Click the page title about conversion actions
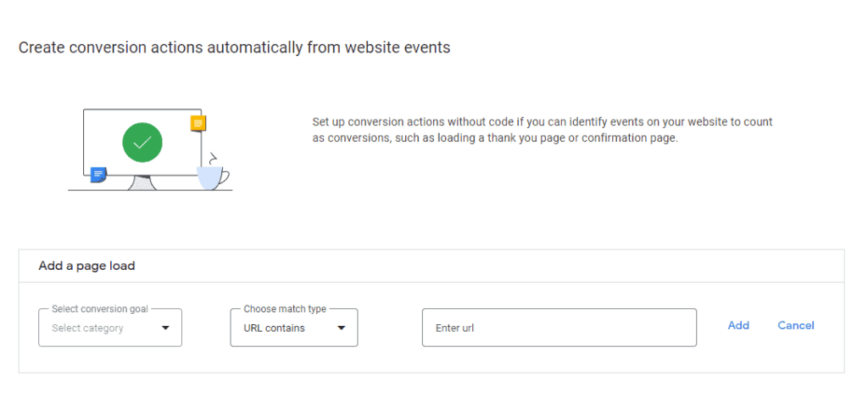 point(234,48)
